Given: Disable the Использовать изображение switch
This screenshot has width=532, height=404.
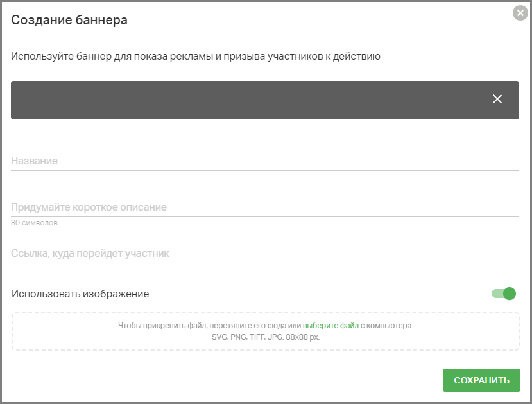Looking at the screenshot, I should (x=504, y=294).
